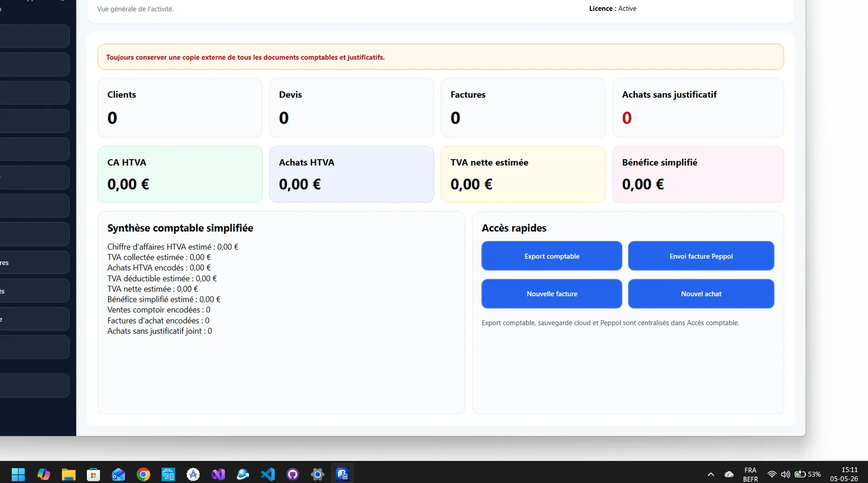Click the note about Accès comptable centralisation
The width and height of the screenshot is (868, 483).
pos(610,323)
